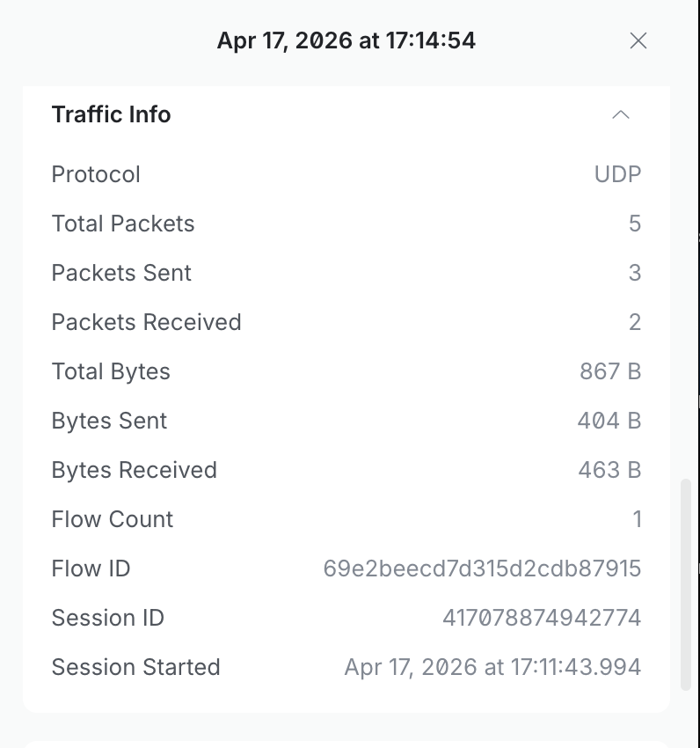Close the details panel with the X icon
The width and height of the screenshot is (700, 748).
[x=638, y=40]
